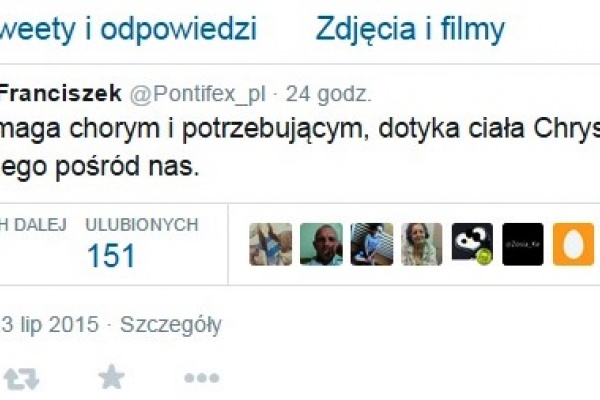
Task: Open the black avatar with @Zosia text
Action: pyautogui.click(x=523, y=244)
